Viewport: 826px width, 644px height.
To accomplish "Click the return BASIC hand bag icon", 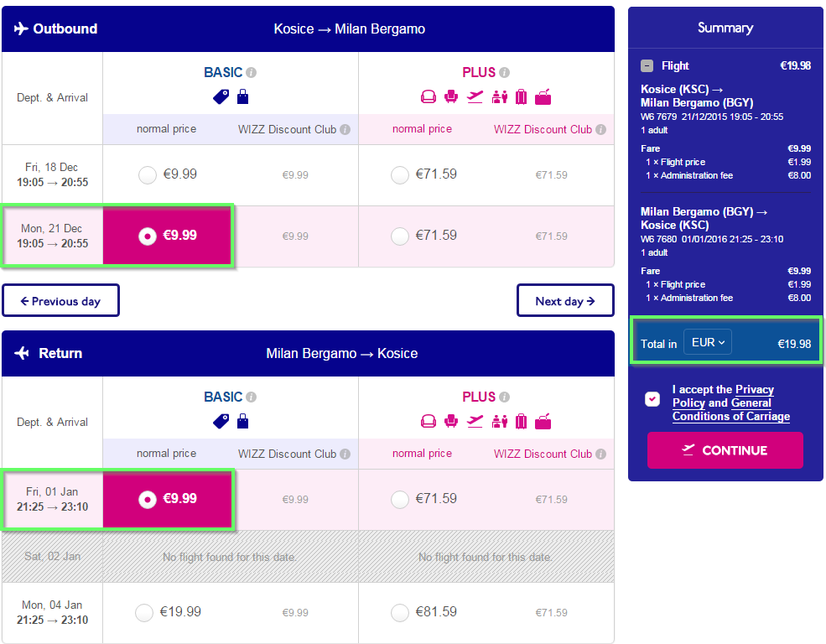I will [x=242, y=421].
